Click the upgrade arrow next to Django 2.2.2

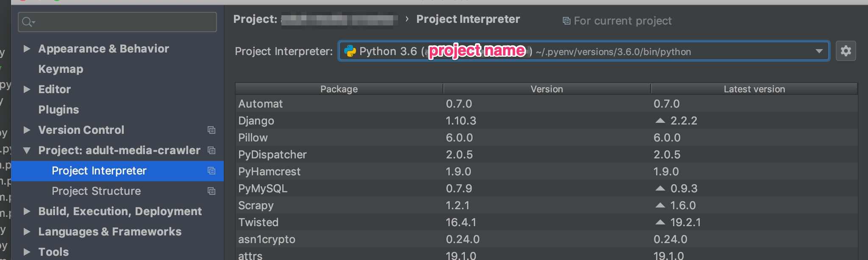660,121
